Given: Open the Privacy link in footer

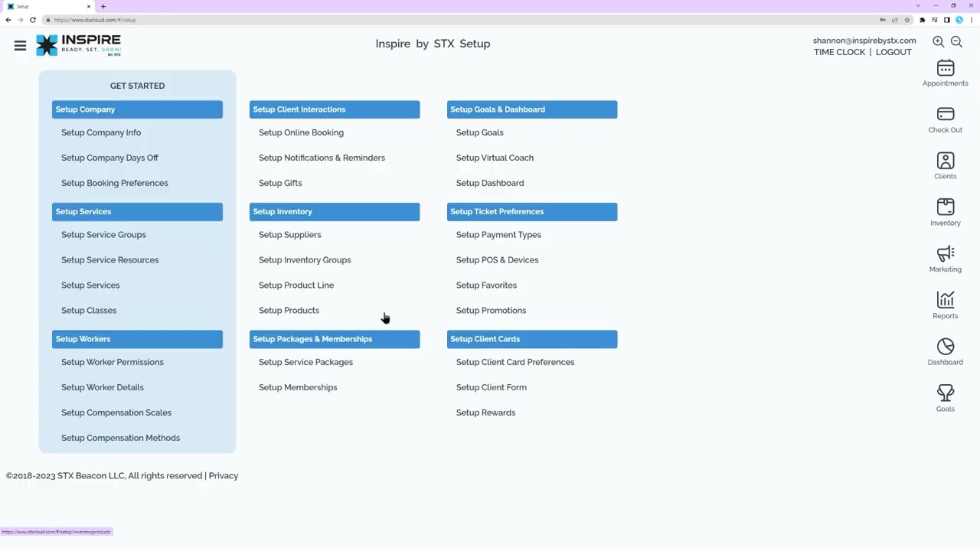Looking at the screenshot, I should coord(224,476).
